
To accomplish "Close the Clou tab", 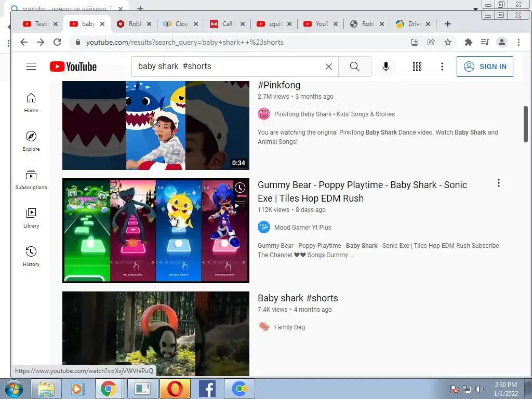I will (196, 24).
